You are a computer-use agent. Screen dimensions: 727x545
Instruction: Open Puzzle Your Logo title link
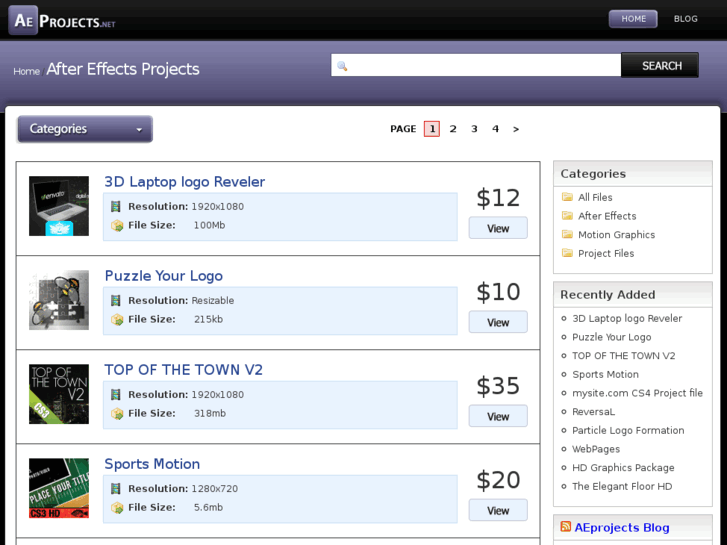164,276
